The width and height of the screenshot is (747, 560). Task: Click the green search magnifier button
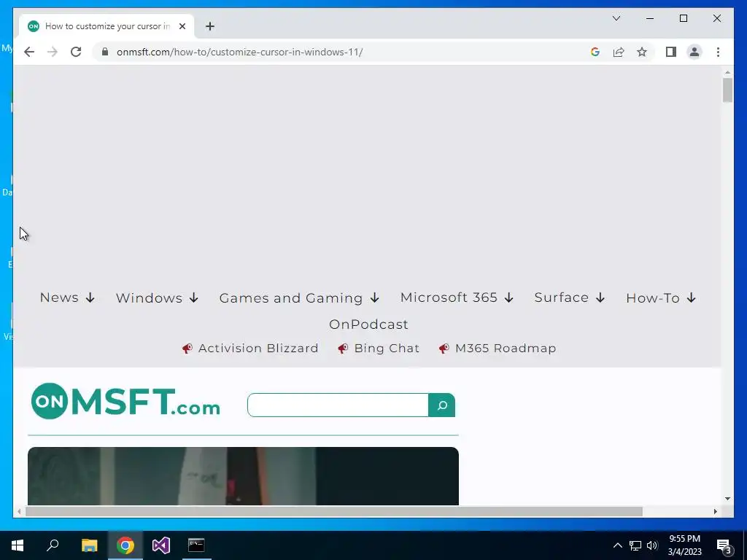(x=441, y=405)
